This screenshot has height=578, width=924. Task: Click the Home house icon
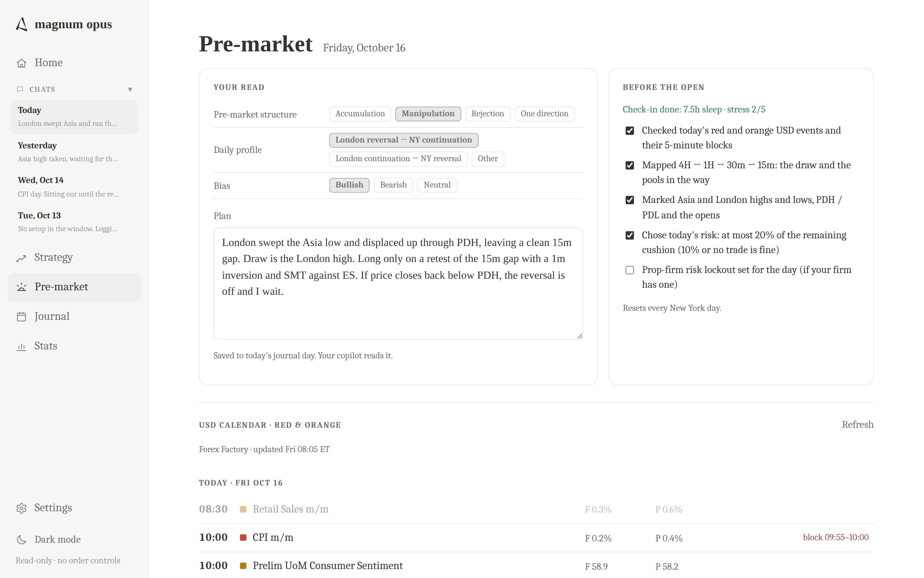[21, 63]
